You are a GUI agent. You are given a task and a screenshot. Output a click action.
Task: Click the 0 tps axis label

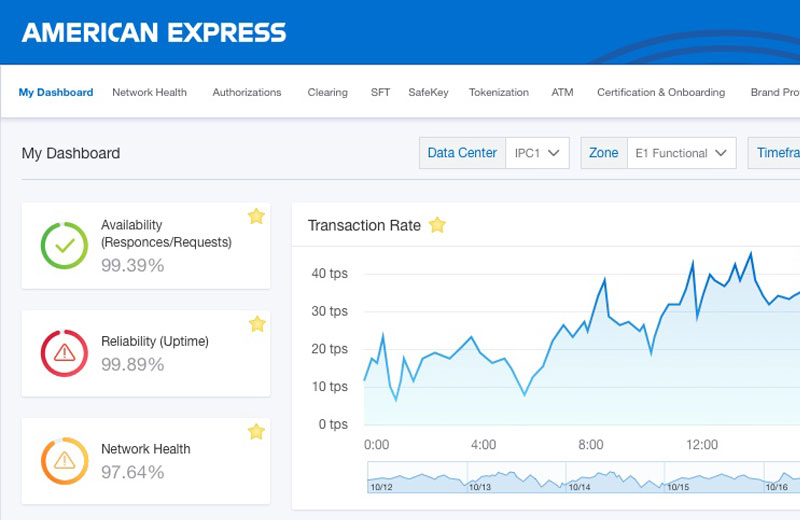click(x=333, y=425)
